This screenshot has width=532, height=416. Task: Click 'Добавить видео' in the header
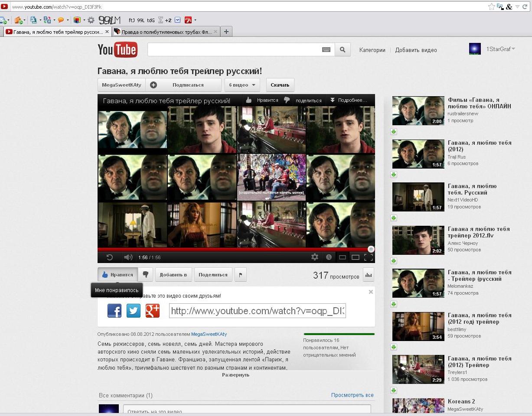click(416, 50)
